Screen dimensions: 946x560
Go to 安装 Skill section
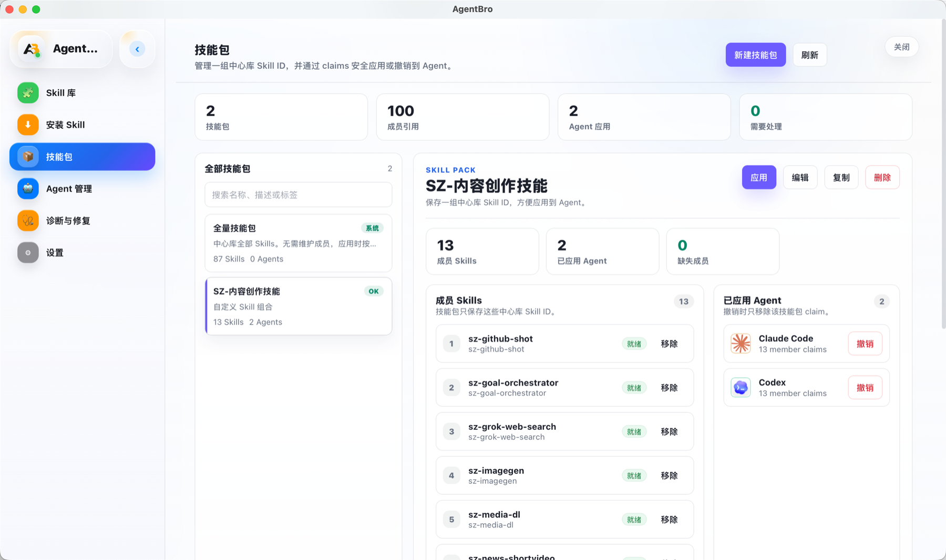65,125
